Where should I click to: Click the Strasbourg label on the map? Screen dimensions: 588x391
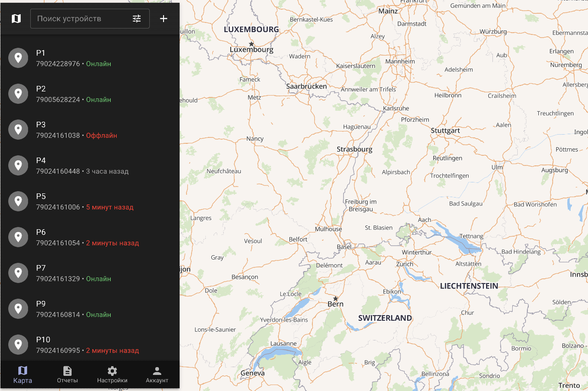point(355,149)
